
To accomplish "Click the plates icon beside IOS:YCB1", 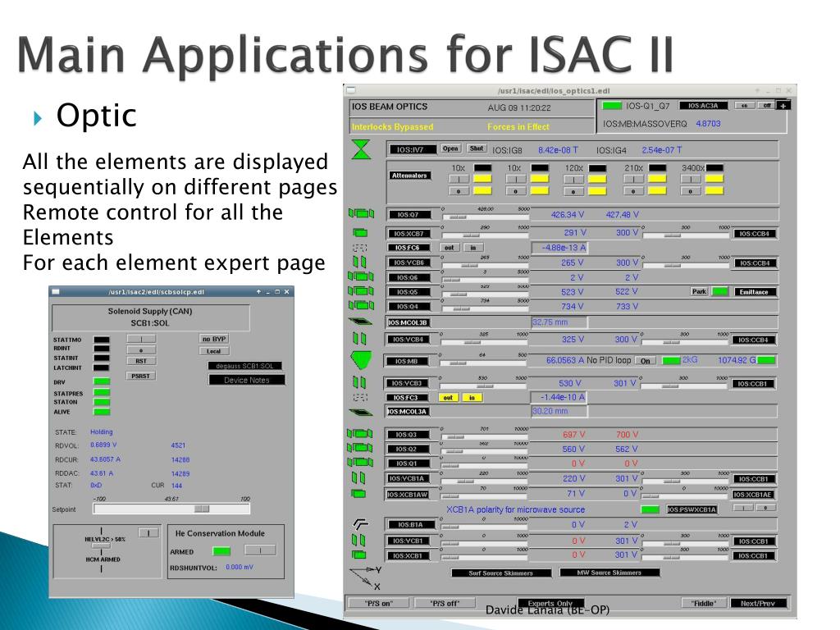I will tap(358, 540).
